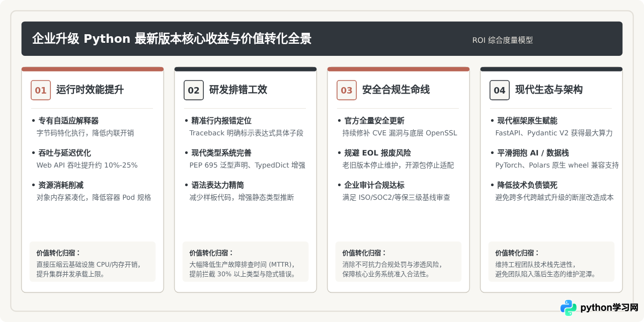Click the '减少样板代码，增强静态类型推断' line
This screenshot has height=322, width=644.
pyautogui.click(x=242, y=198)
